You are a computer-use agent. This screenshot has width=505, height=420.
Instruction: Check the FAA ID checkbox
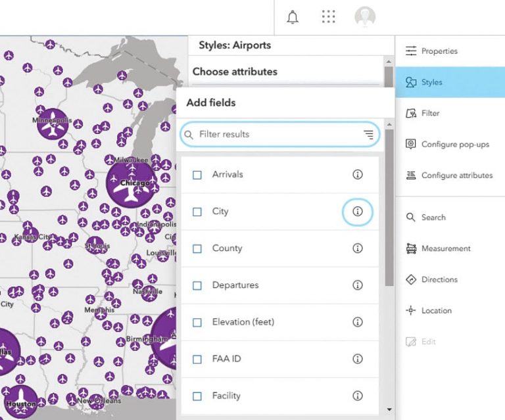tap(197, 359)
